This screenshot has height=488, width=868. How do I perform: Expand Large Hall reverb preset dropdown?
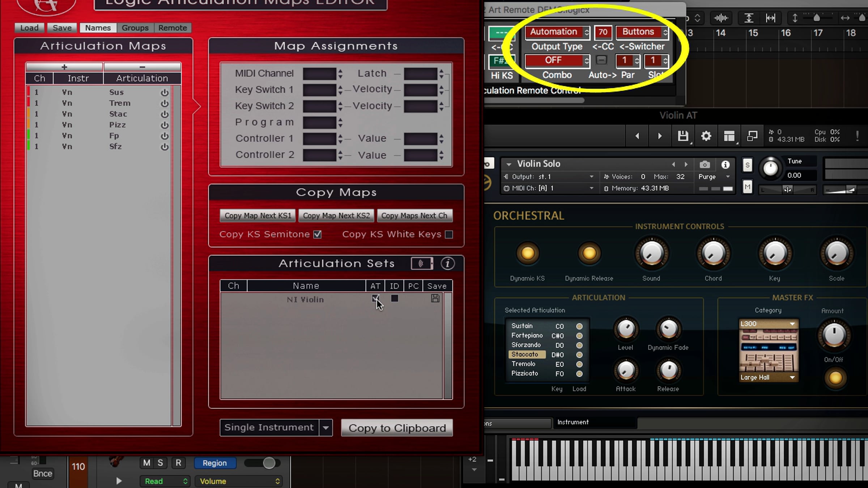pyautogui.click(x=792, y=377)
